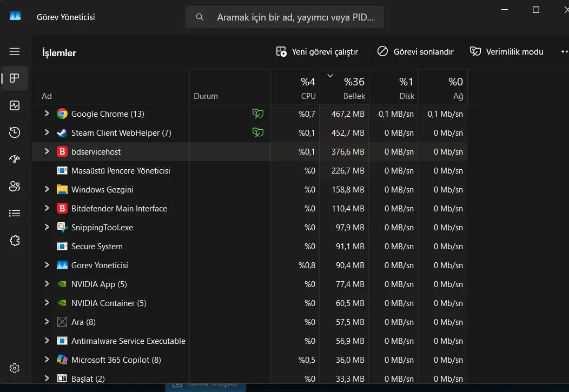Click the Microsoft 365 Copilot icon

tap(62, 360)
